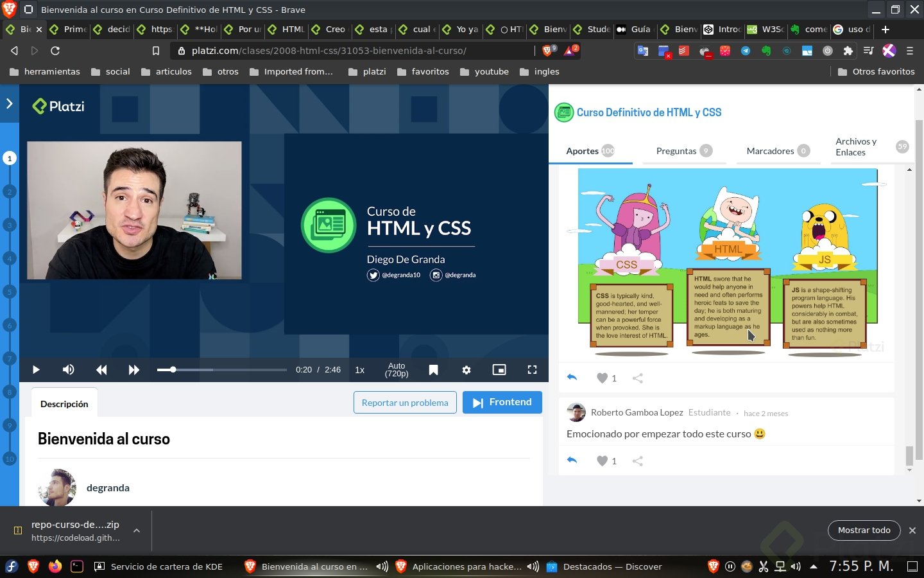This screenshot has height=578, width=924.
Task: Open the extensions puzzle menu
Action: (848, 51)
